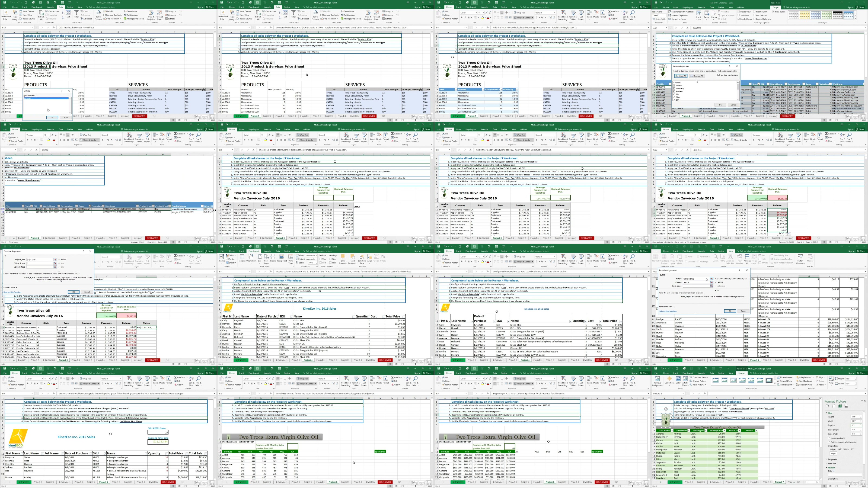Open Fill & Line in Format Picture pane
868x488 pixels.
[x=827, y=406]
